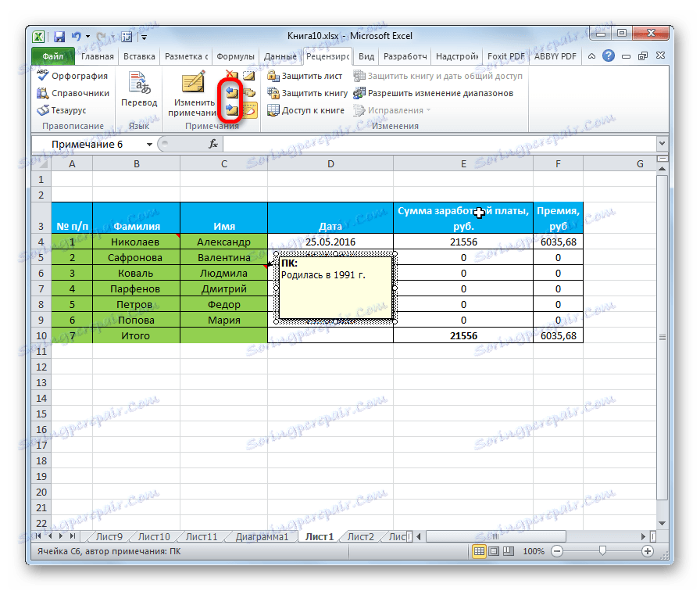Click the Save icon in quick access toolbar
700x591 pixels.
click(x=59, y=37)
